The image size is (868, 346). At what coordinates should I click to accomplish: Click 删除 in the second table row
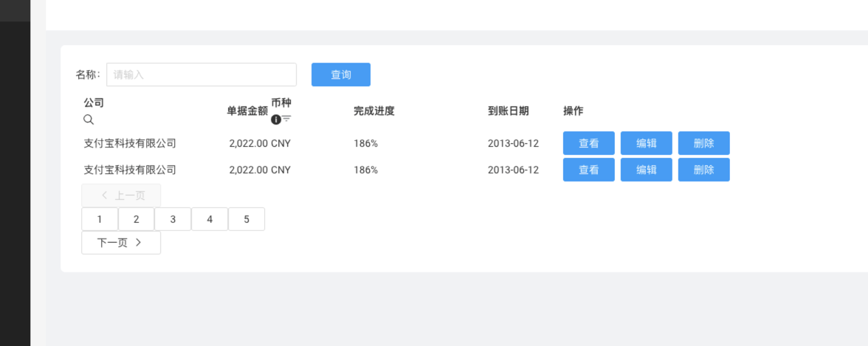704,170
